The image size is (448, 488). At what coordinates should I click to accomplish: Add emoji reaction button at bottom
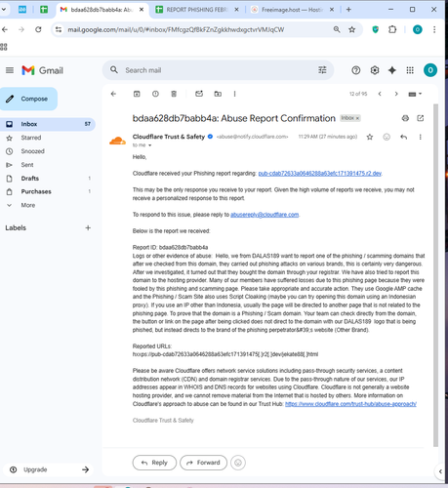(238, 463)
